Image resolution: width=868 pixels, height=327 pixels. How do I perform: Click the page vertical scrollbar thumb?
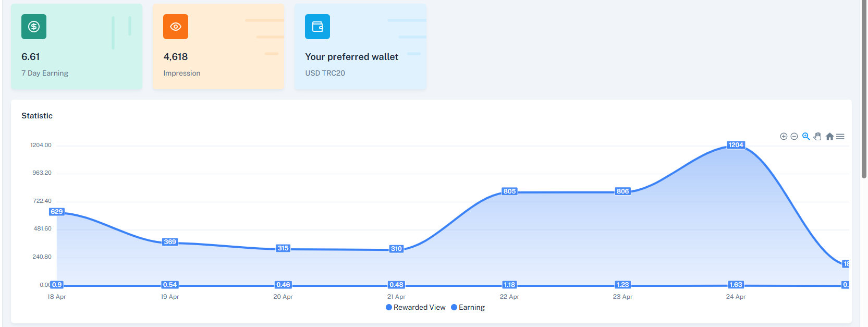coord(864,89)
